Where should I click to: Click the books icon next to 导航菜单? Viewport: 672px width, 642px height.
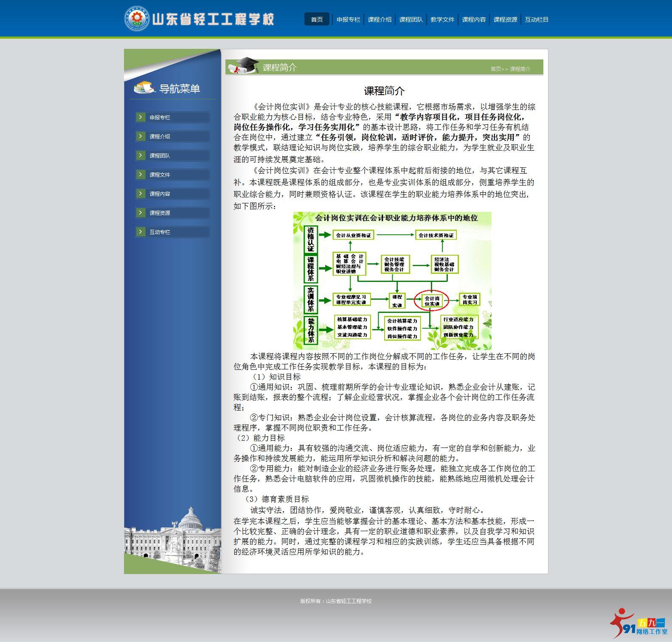click(144, 87)
